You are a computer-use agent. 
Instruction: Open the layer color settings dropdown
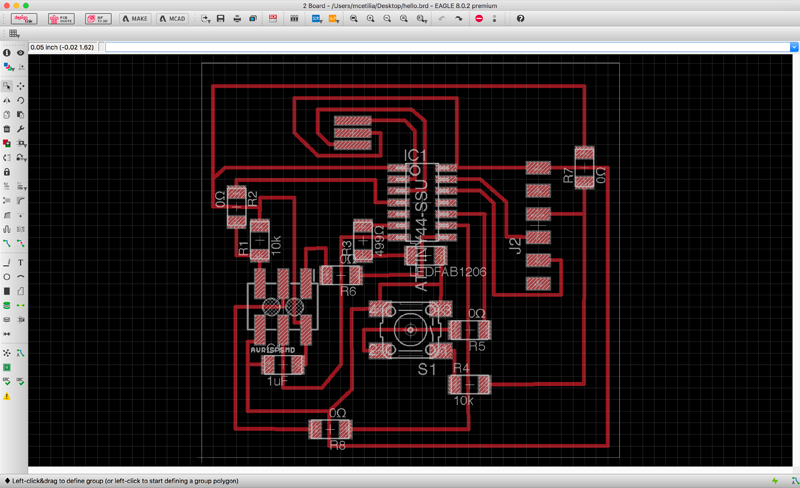[x=9, y=67]
